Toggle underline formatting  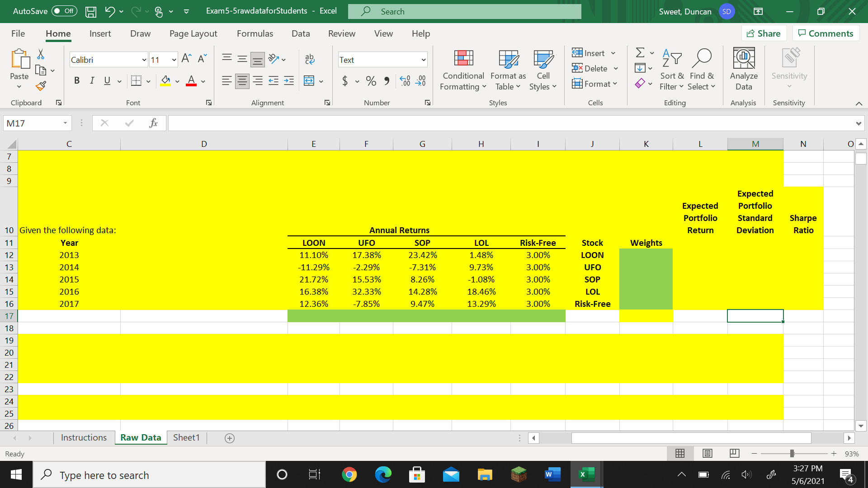(x=107, y=80)
